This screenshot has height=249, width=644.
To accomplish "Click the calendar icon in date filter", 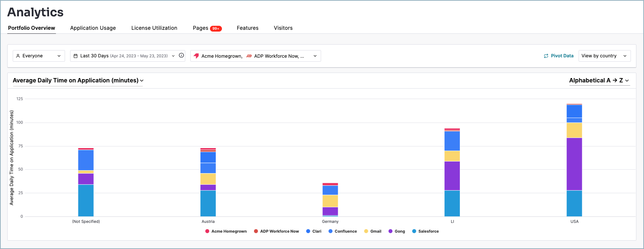I will 76,56.
